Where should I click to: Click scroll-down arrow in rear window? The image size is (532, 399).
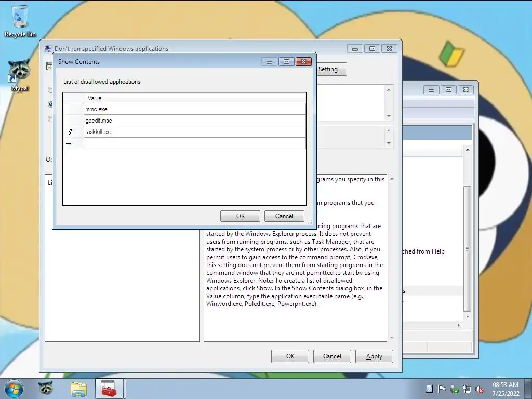pyautogui.click(x=468, y=316)
